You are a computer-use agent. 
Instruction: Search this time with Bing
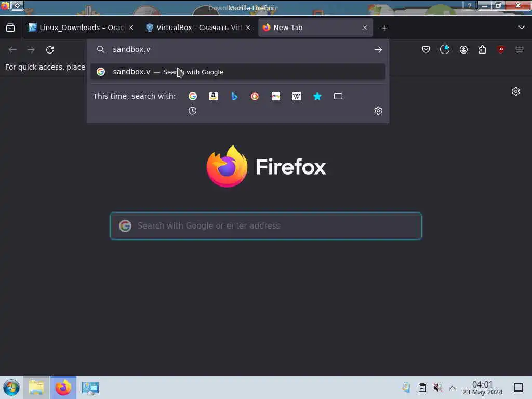[234, 96]
